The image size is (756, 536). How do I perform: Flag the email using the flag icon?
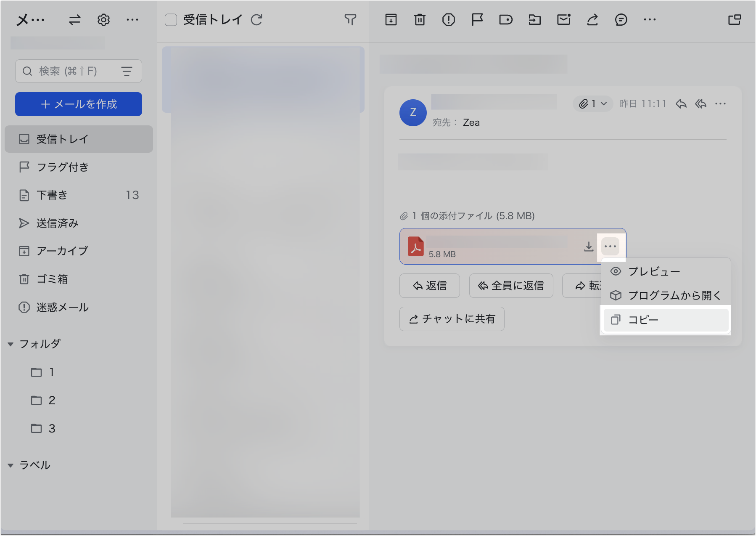pyautogui.click(x=477, y=20)
